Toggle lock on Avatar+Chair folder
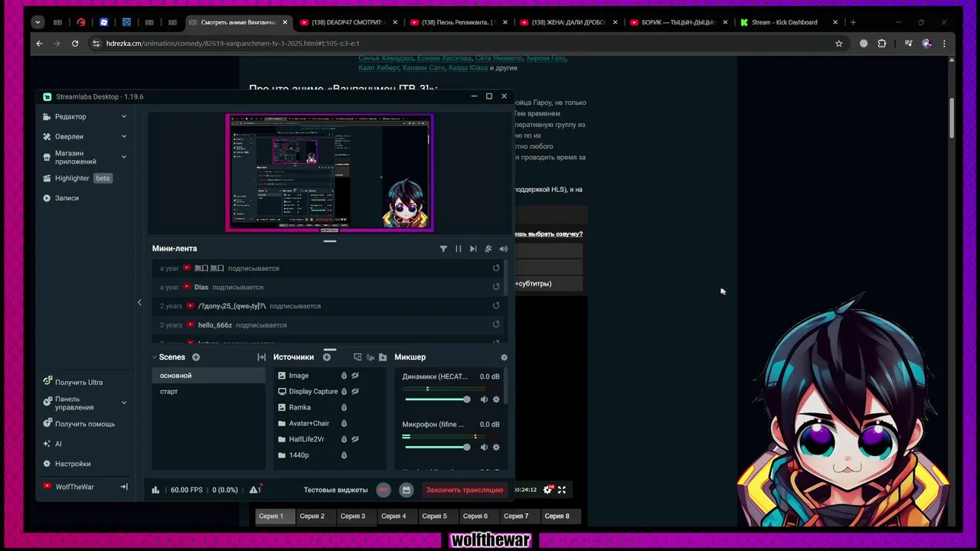The width and height of the screenshot is (980, 551). (344, 423)
